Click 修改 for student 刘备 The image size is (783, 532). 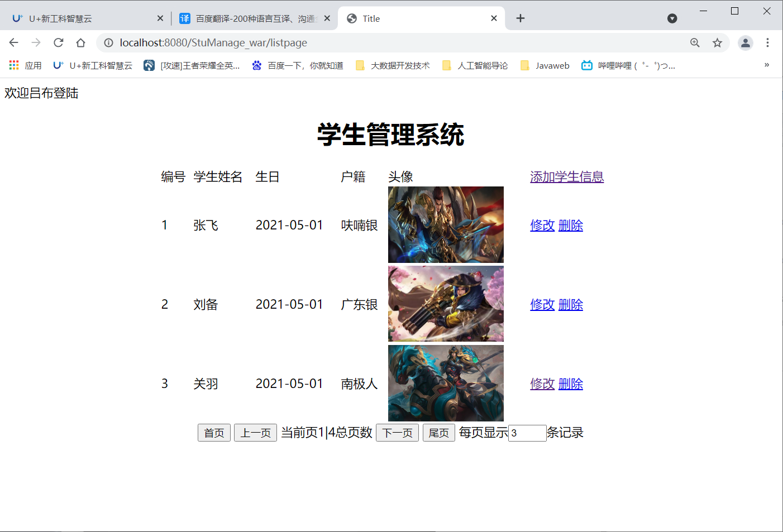click(542, 305)
